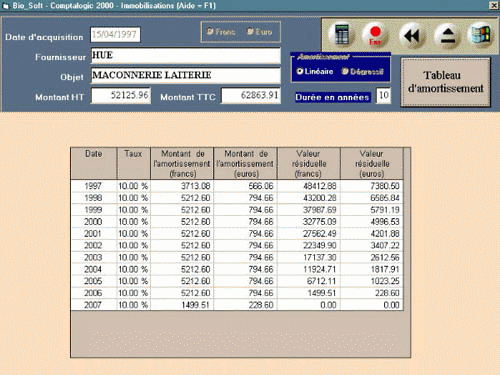This screenshot has width=500, height=375.
Task: Select the 1999 date cell
Action: (x=94, y=210)
